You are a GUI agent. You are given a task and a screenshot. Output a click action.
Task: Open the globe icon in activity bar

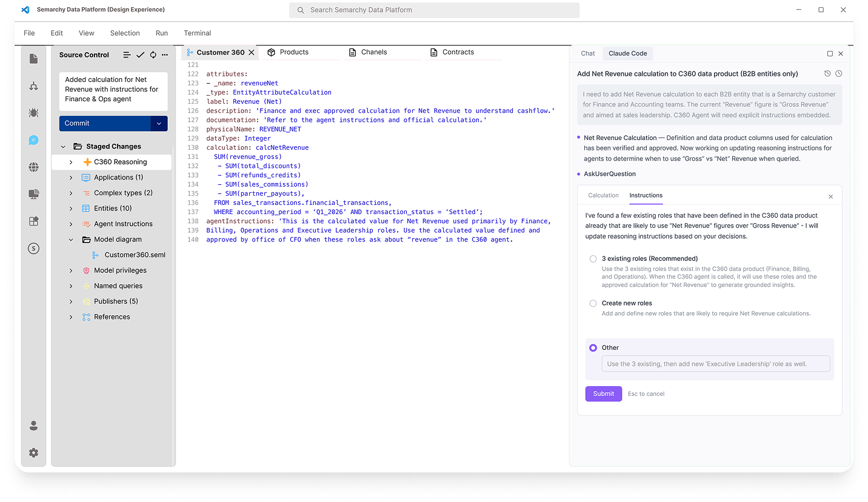(x=33, y=167)
